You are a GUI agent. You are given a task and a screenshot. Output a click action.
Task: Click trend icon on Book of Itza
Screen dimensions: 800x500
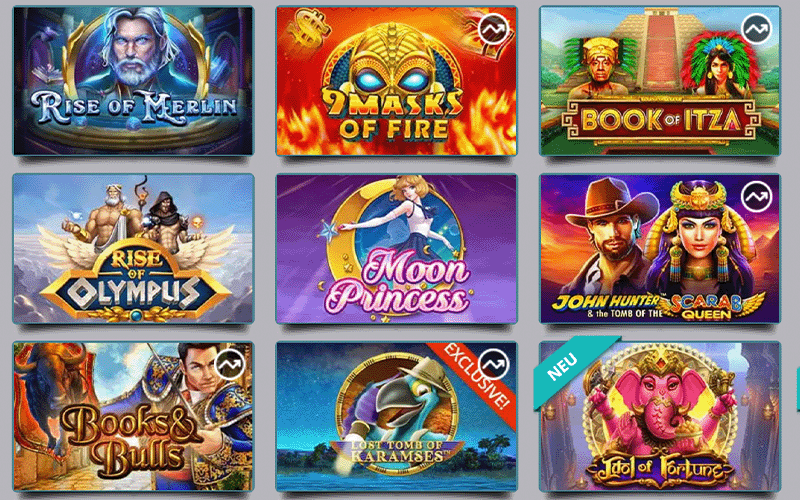pyautogui.click(x=757, y=30)
